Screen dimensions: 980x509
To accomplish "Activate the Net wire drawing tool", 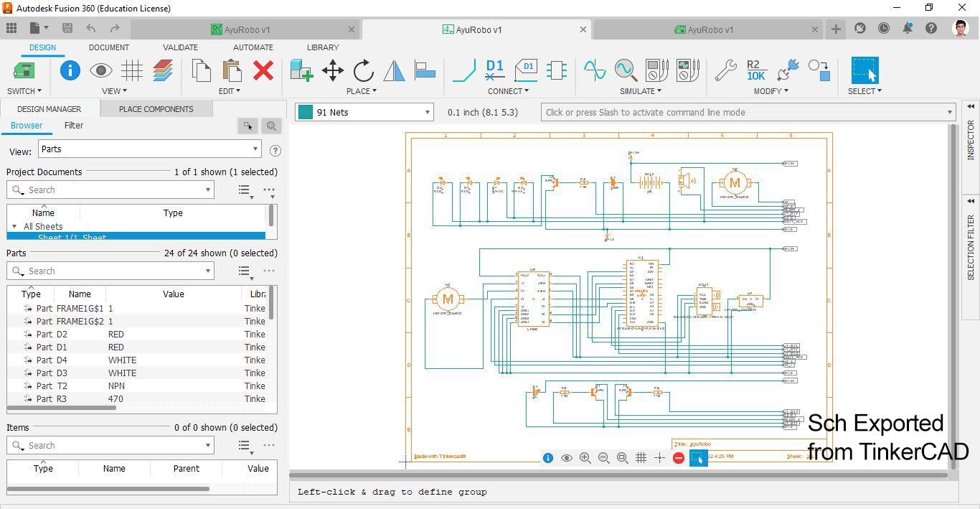I will click(464, 70).
